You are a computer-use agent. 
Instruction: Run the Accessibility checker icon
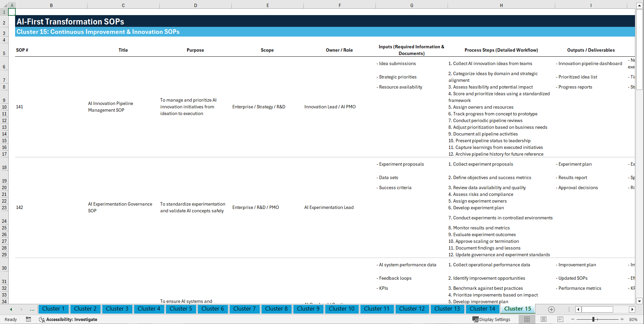42,319
